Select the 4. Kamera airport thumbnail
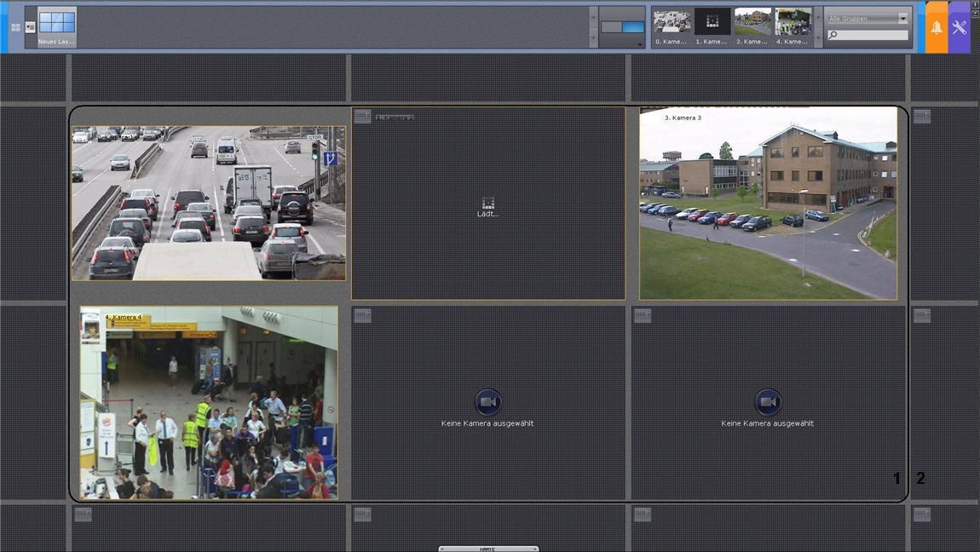This screenshot has width=980, height=552. [793, 23]
